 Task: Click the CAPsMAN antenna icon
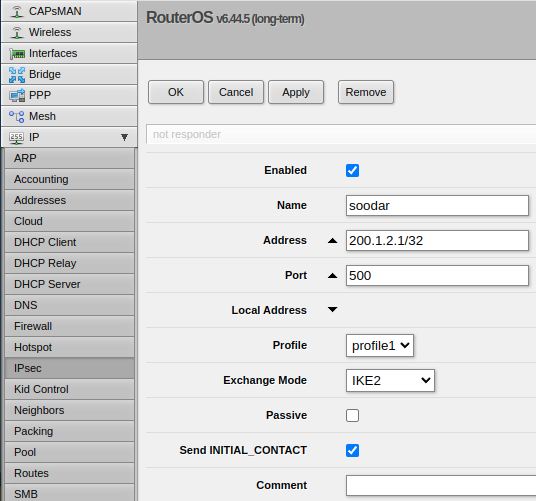pos(16,11)
